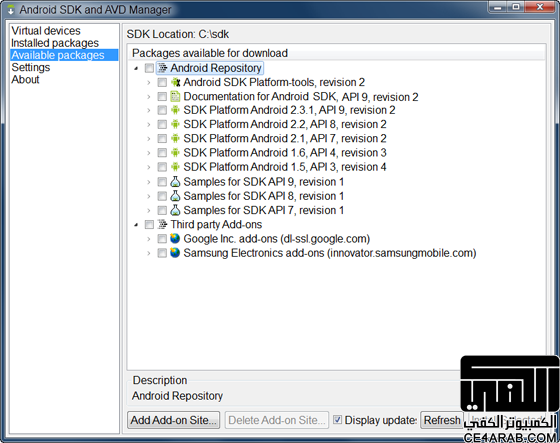Check Android SDK Platform-tools revision 2
This screenshot has width=560, height=443.
(162, 82)
